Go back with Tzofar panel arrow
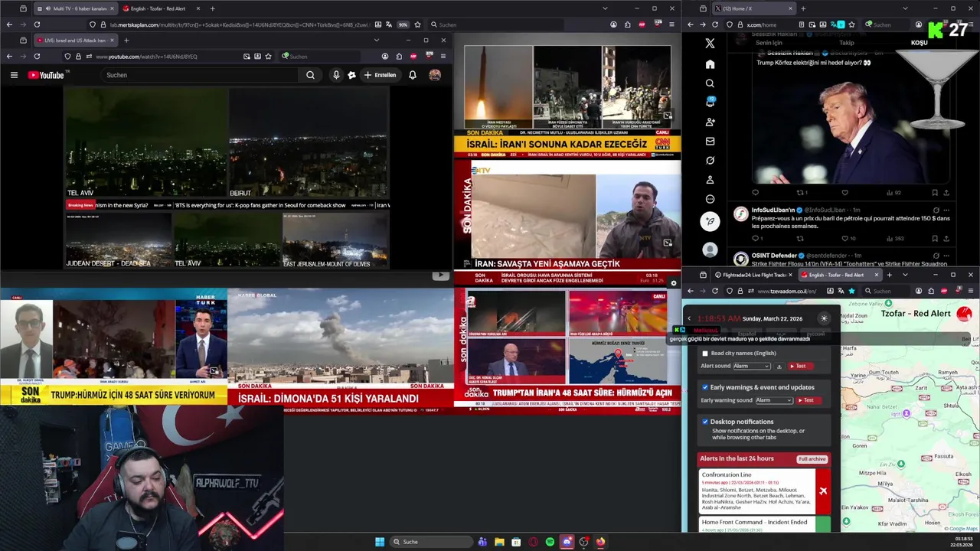 coord(689,318)
